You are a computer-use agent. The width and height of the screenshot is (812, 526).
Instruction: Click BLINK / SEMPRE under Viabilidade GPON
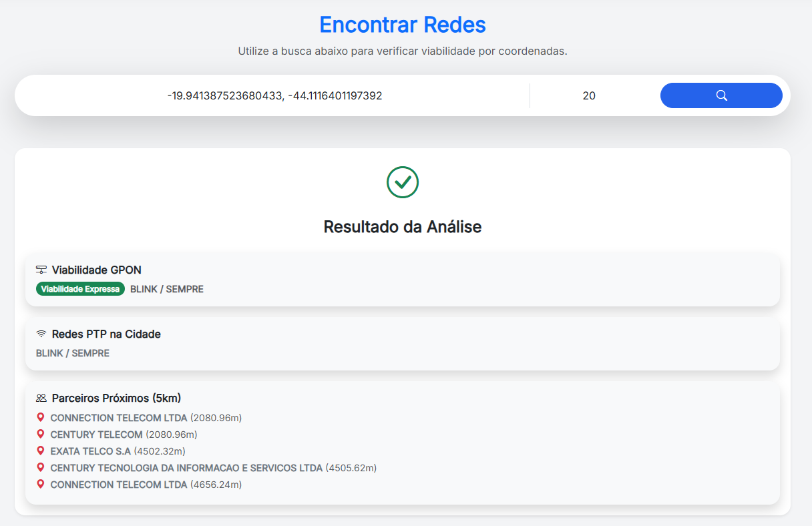167,289
